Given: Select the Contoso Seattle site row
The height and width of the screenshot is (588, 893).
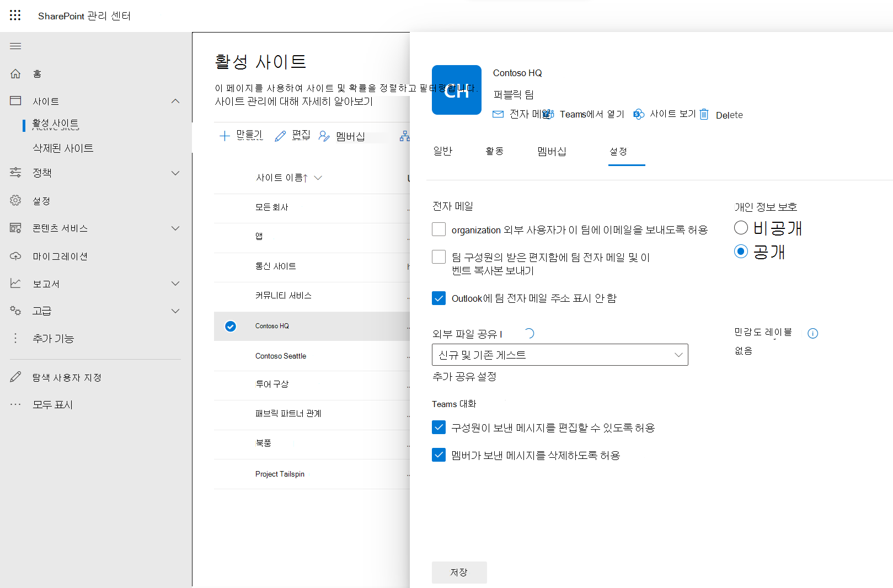Looking at the screenshot, I should [312, 356].
